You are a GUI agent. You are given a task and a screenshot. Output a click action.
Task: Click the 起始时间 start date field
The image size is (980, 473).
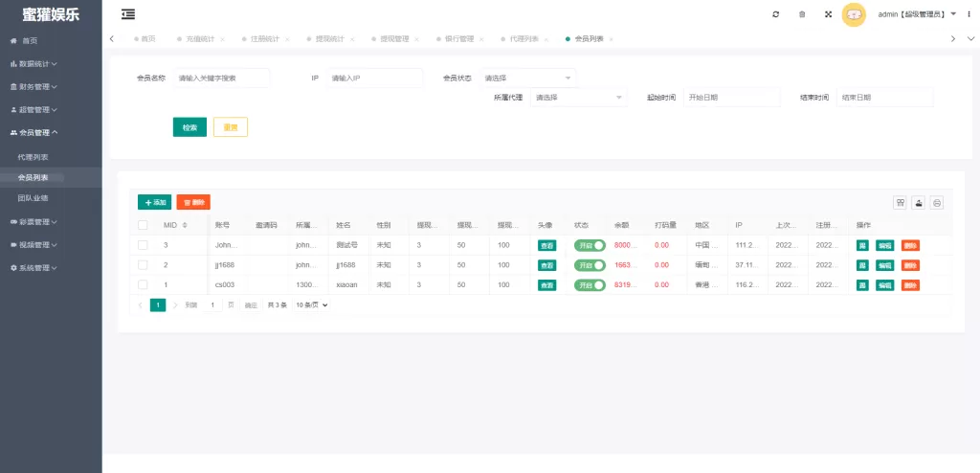pos(732,98)
